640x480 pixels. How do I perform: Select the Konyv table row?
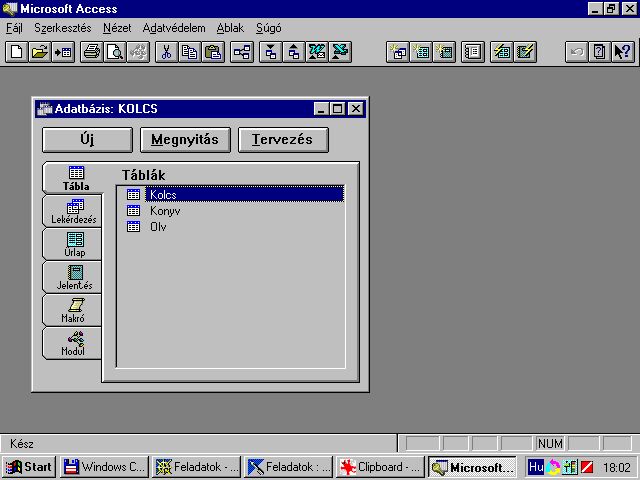(x=231, y=211)
